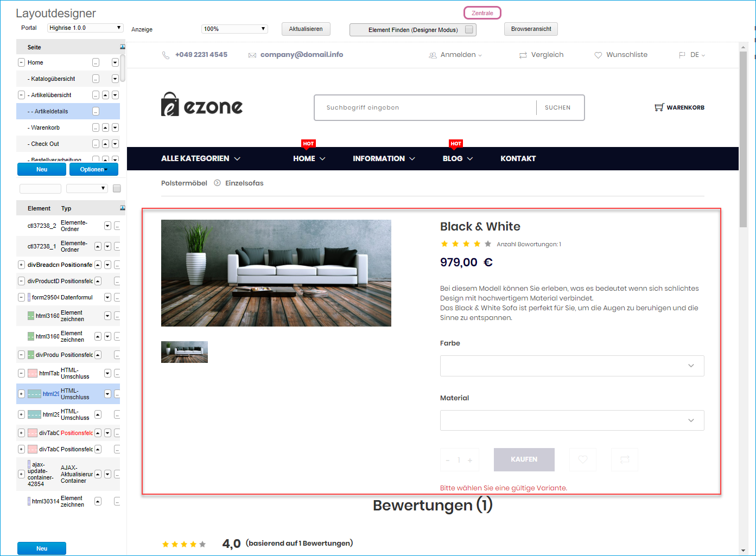Add product to wishlist heart button
Screen dimensions: 756x556
pyautogui.click(x=583, y=459)
